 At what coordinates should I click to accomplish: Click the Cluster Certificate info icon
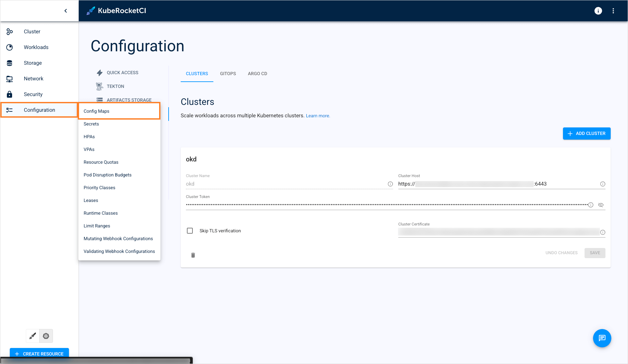[x=603, y=232]
